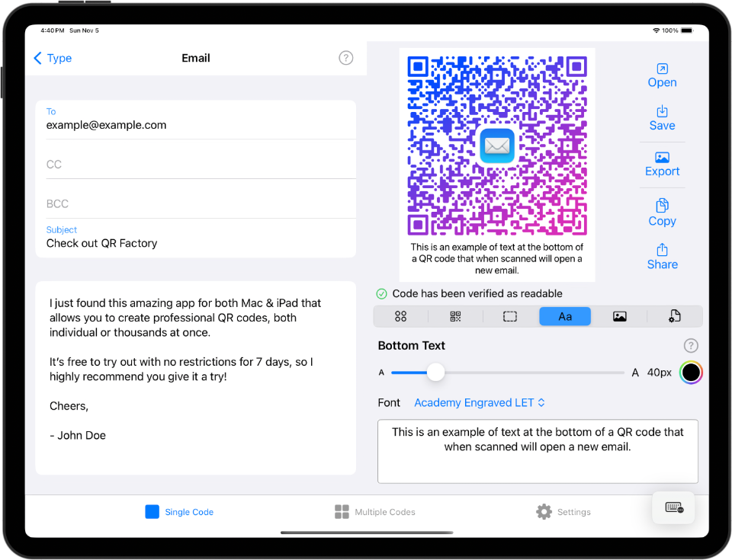Tap the battery icon in status bar
The width and height of the screenshot is (732, 560).
[687, 30]
